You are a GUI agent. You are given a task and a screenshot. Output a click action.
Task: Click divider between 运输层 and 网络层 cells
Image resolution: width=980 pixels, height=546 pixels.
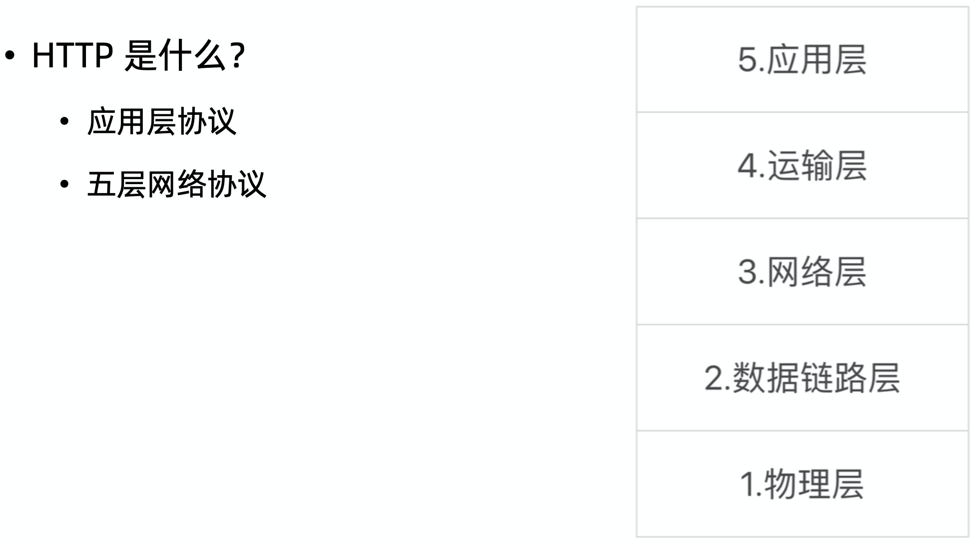(802, 219)
